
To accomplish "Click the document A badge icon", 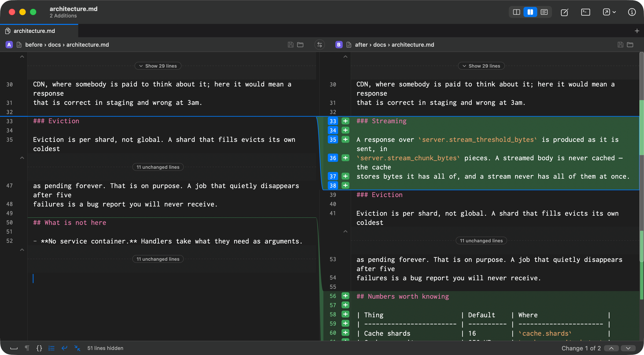I will tap(9, 45).
